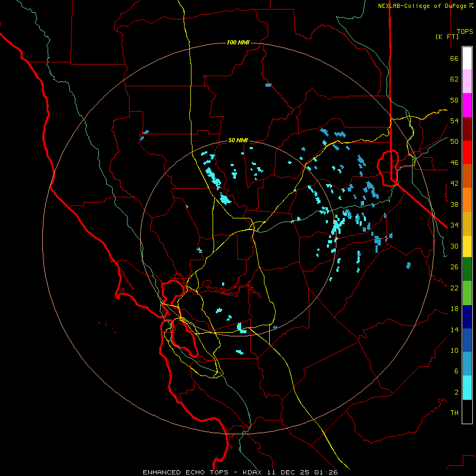Click the legend value 26
Screen dimensions: 476x476
coord(454,267)
